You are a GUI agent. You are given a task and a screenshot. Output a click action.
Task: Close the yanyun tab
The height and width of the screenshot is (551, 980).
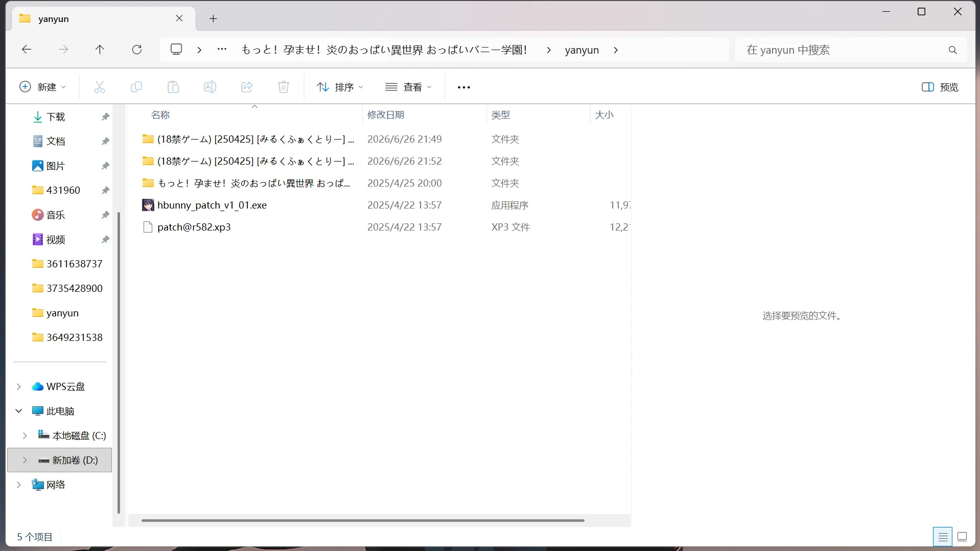179,18
